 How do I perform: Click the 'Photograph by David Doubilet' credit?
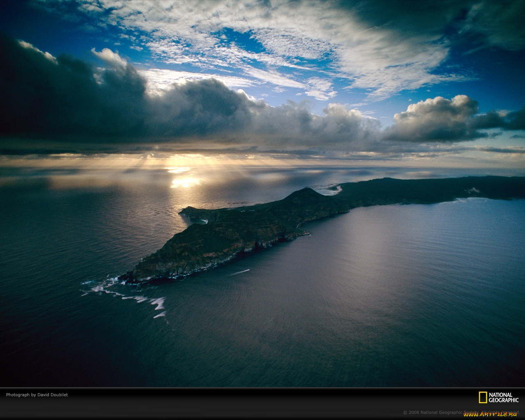click(x=37, y=395)
